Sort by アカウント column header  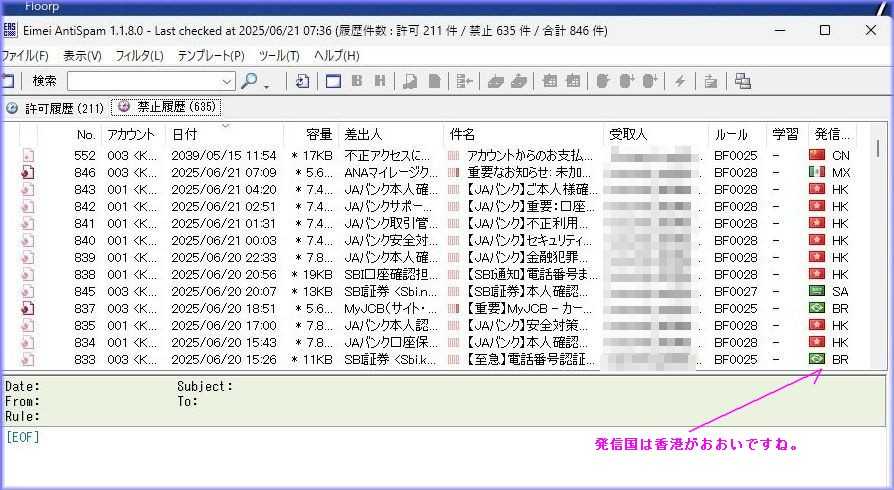coord(134,135)
